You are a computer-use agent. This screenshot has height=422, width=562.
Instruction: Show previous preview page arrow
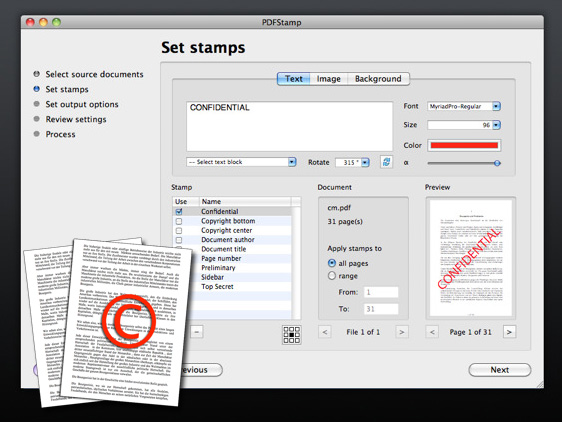pos(432,332)
